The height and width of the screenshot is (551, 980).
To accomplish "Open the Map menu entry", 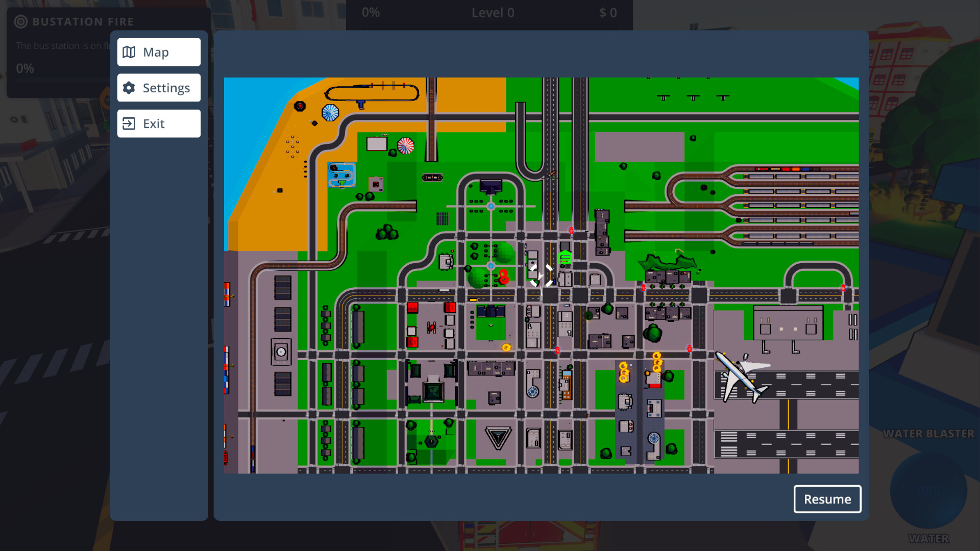I will coord(157,52).
